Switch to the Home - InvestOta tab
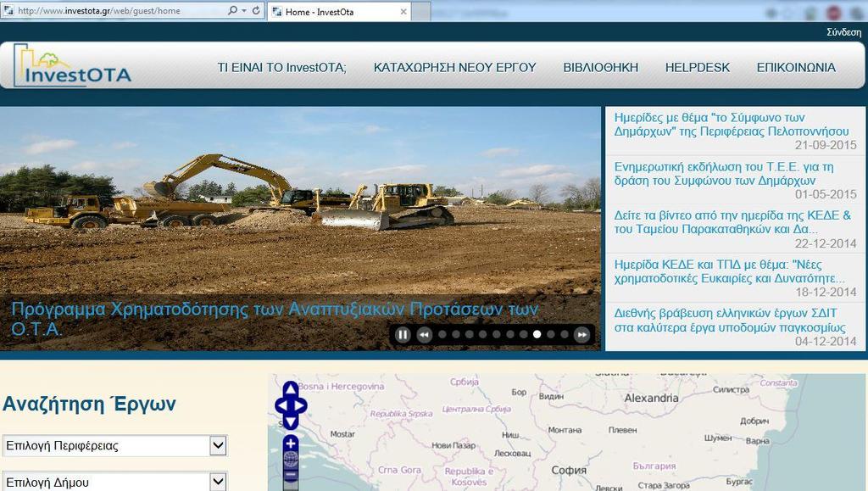 (339, 12)
